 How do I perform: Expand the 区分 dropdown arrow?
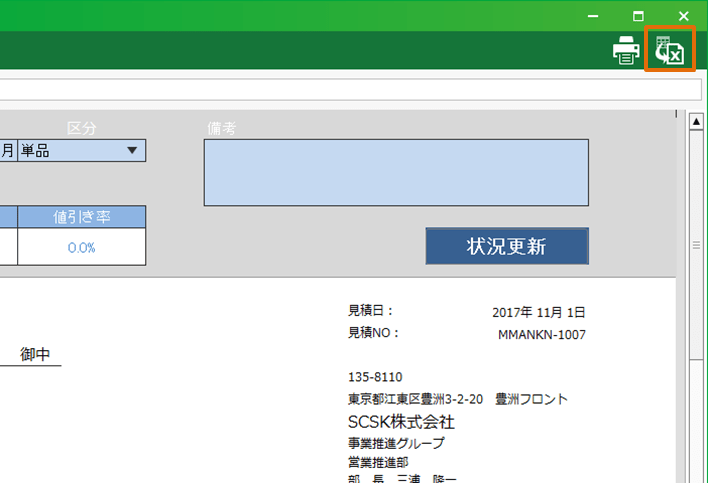(x=132, y=151)
